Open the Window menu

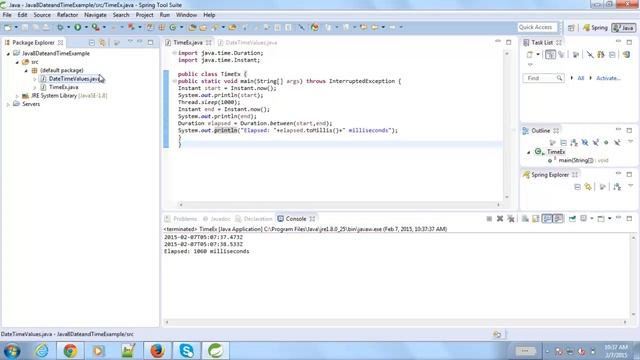click(x=187, y=15)
